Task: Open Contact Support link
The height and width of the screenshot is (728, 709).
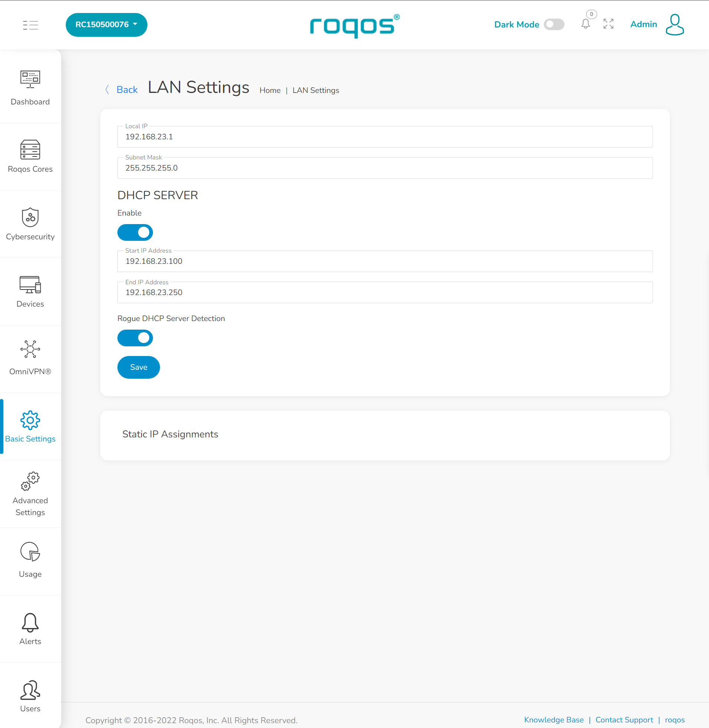Action: click(x=624, y=720)
